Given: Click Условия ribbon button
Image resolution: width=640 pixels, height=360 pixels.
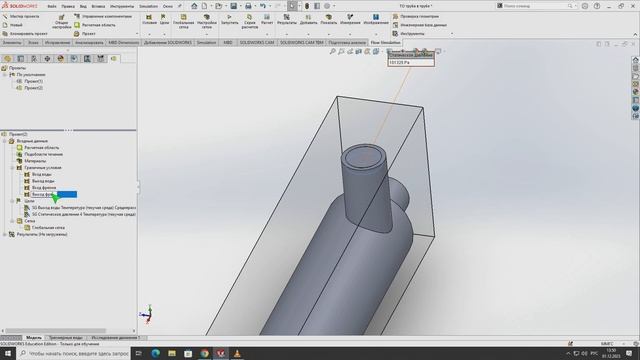Looking at the screenshot, I should point(149,19).
